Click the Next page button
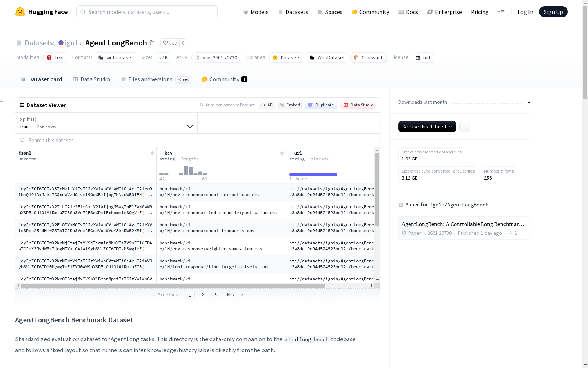 [235, 295]
